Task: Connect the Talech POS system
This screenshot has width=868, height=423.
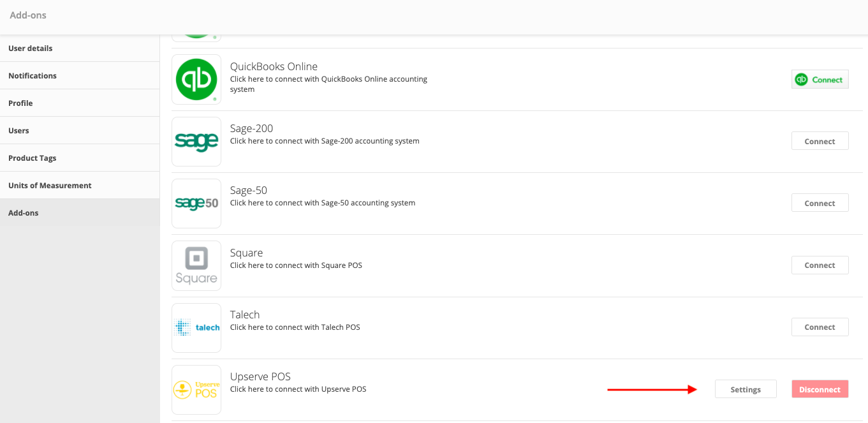Action: point(820,327)
